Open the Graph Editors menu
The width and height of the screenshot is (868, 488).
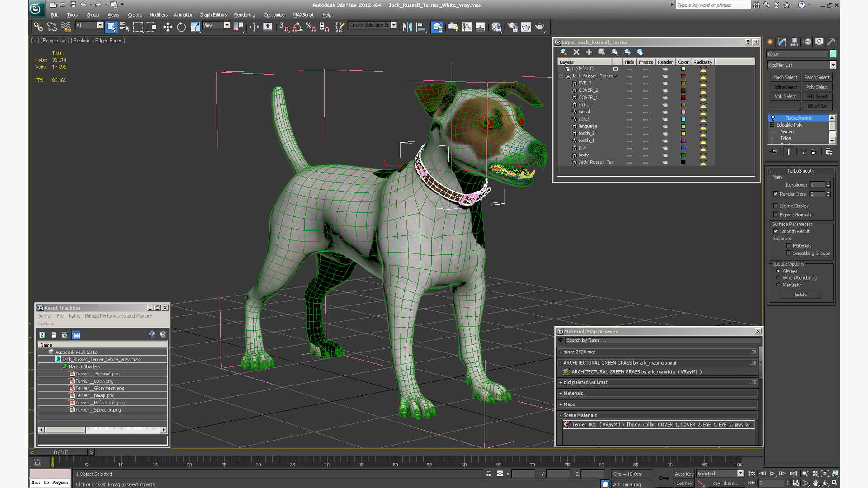213,15
